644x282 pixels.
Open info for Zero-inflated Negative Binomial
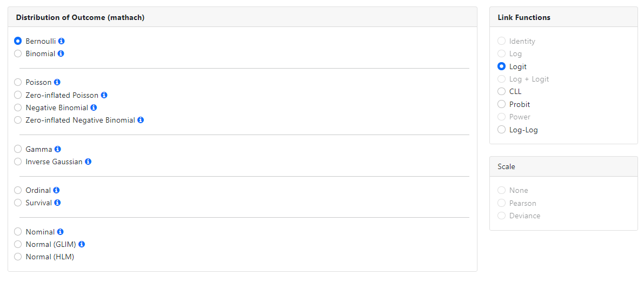pos(141,120)
